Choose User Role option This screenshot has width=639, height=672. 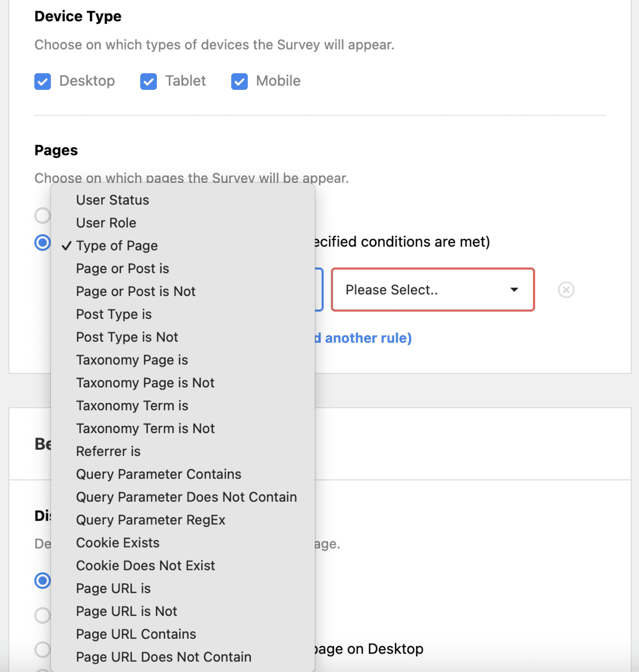[x=106, y=223]
